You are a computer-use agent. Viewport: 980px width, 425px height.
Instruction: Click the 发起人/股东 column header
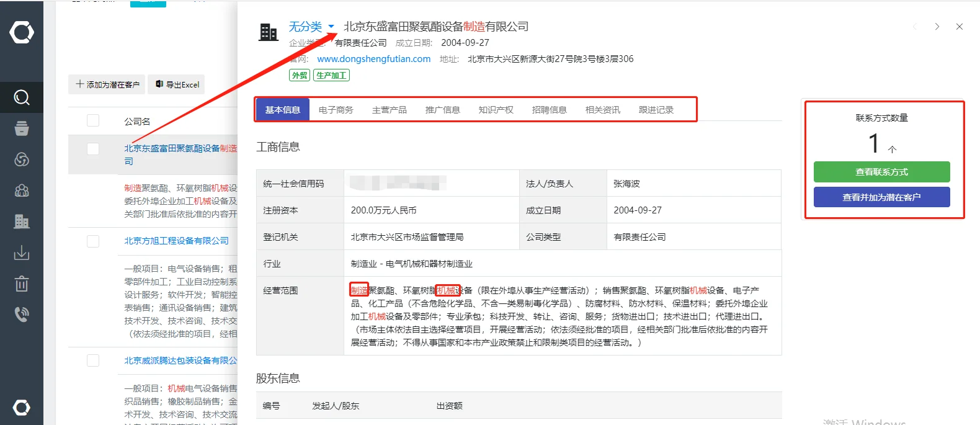pyautogui.click(x=336, y=406)
